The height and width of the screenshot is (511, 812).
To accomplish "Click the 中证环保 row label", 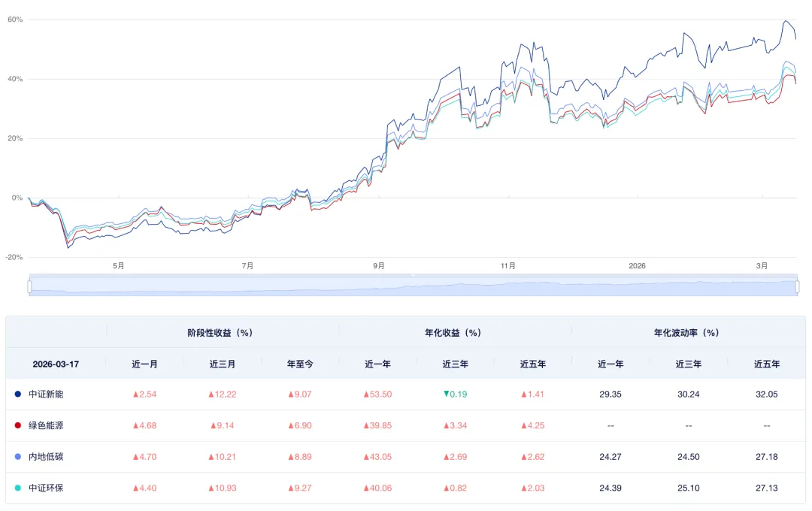I will coord(46,488).
